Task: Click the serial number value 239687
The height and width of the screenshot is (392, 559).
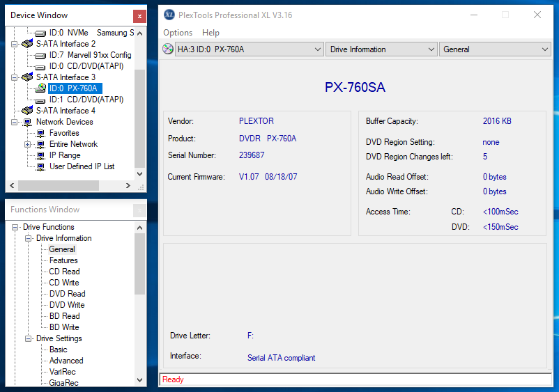Action: [252, 155]
